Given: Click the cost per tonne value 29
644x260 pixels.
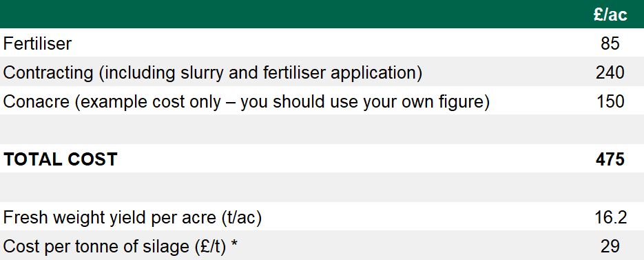Looking at the screenshot, I should [610, 246].
